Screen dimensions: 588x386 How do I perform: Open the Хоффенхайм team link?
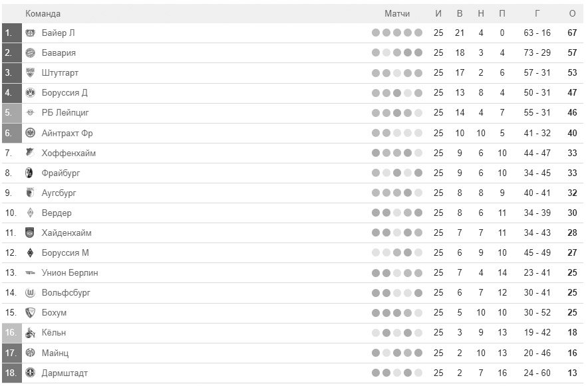[x=69, y=153]
